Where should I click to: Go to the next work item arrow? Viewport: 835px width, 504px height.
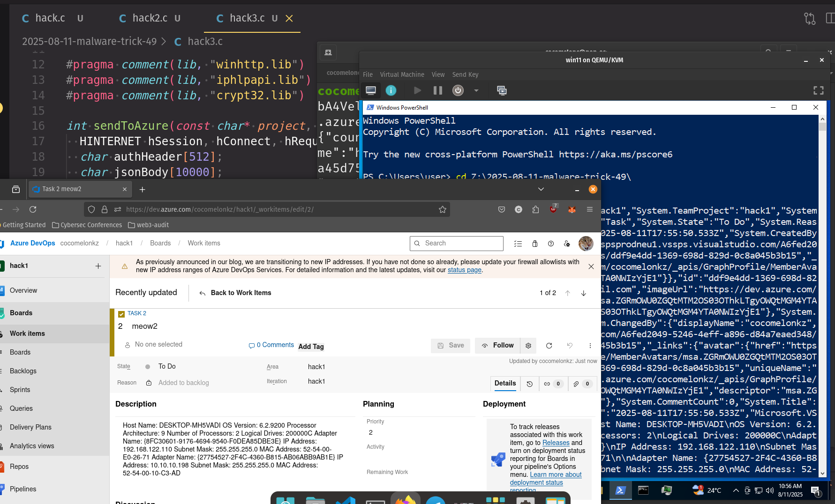click(584, 293)
